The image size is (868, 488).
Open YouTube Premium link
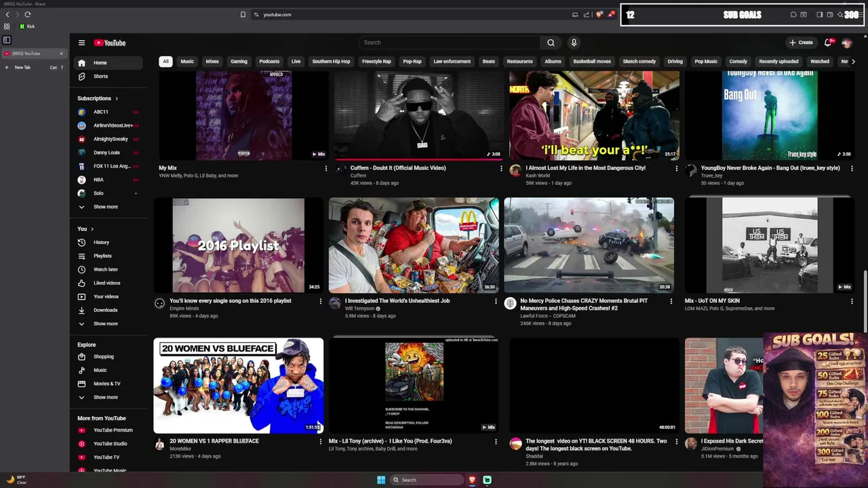[108, 430]
